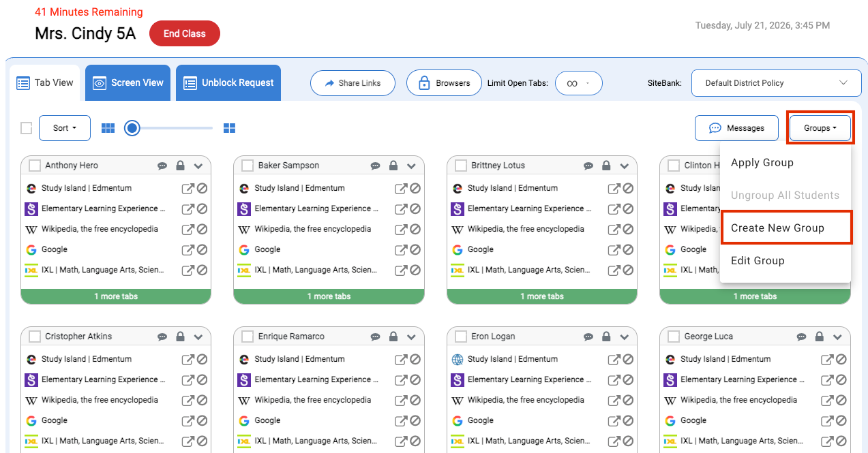
Task: Lock Brittney Lotus's browser
Action: coord(606,166)
